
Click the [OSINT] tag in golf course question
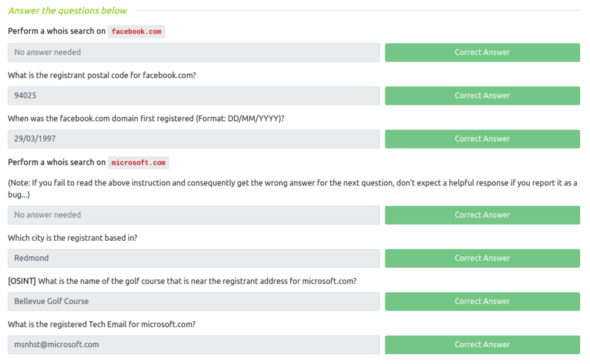[x=22, y=281]
